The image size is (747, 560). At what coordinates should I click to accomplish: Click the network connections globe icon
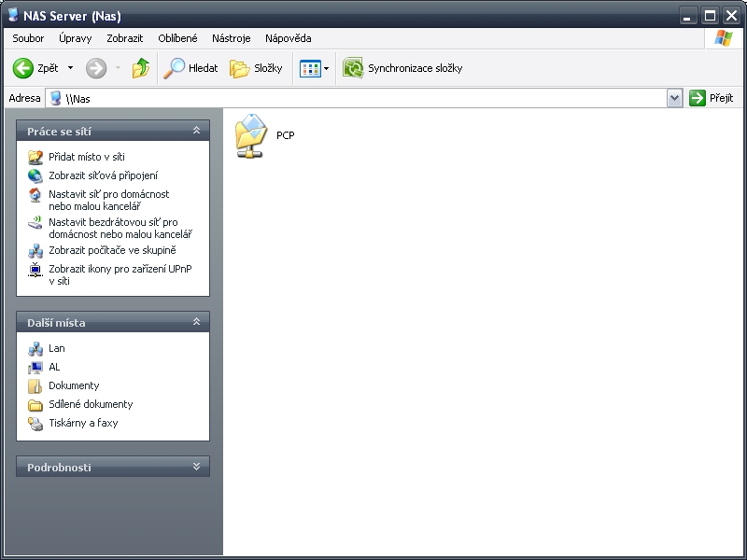[35, 175]
